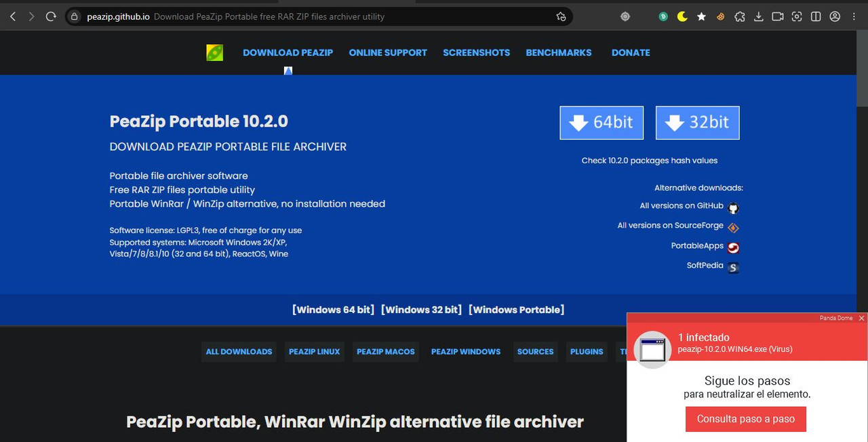
Task: Close the Panda Dome alert popup
Action: pyautogui.click(x=861, y=318)
